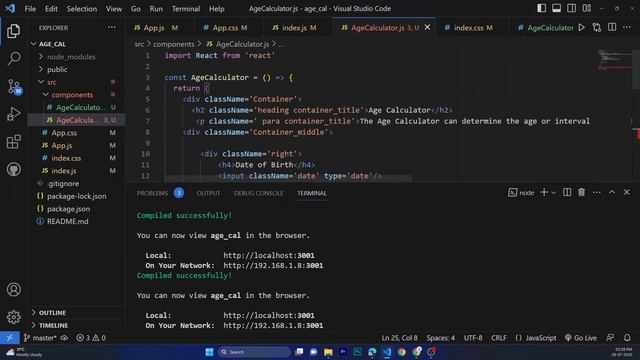Click the Run Code play icon
640x360 pixels.
point(582,27)
